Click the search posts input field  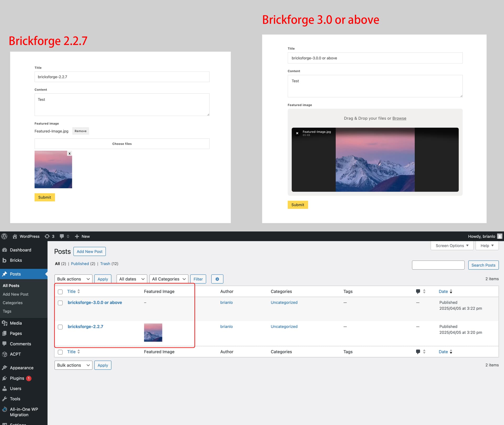(438, 265)
